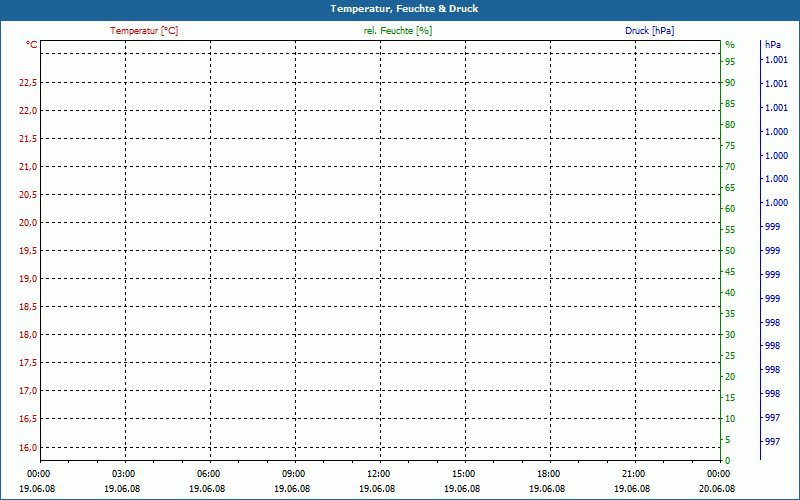Viewport: 800px width, 500px height.
Task: Click the green '10' humidity tick label
Action: [730, 419]
